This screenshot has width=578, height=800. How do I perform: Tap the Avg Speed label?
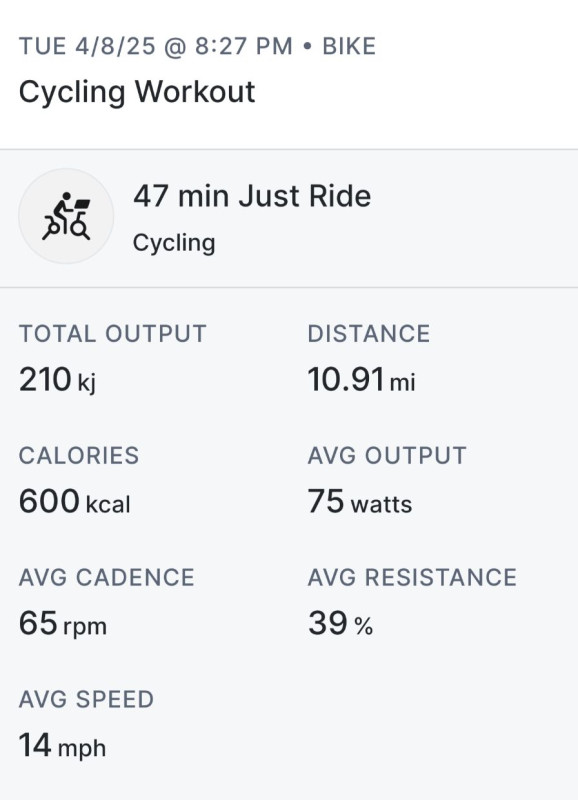coord(86,699)
